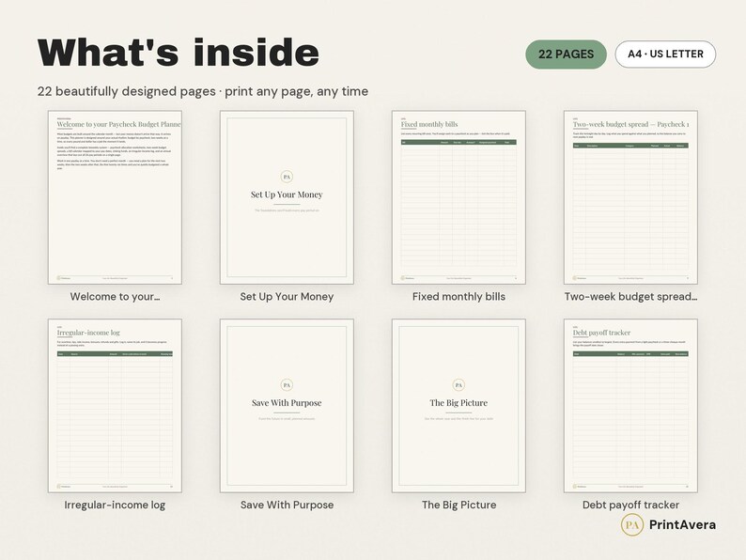746x560 pixels.
Task: Click the green table header on Debt payoff tracker page
Action: pos(630,354)
